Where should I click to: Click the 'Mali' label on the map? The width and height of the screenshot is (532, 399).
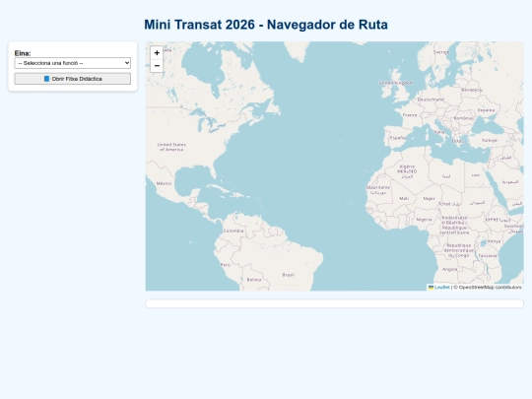404,198
